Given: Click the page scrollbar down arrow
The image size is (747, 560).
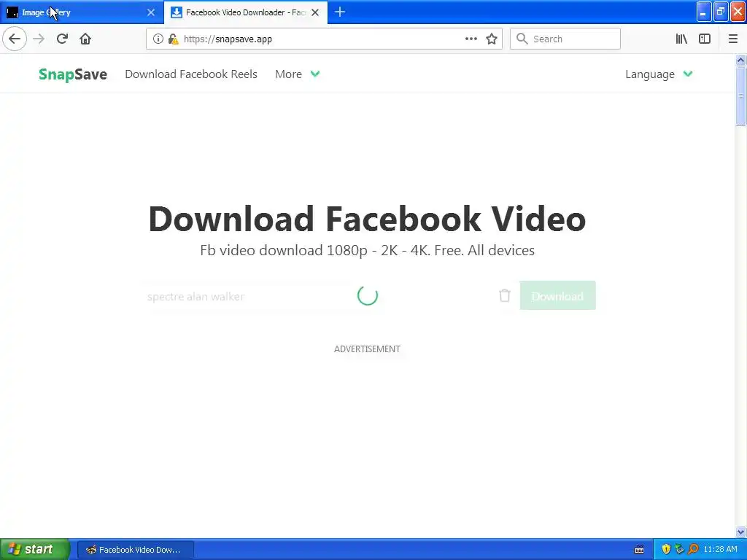Looking at the screenshot, I should coord(740,532).
